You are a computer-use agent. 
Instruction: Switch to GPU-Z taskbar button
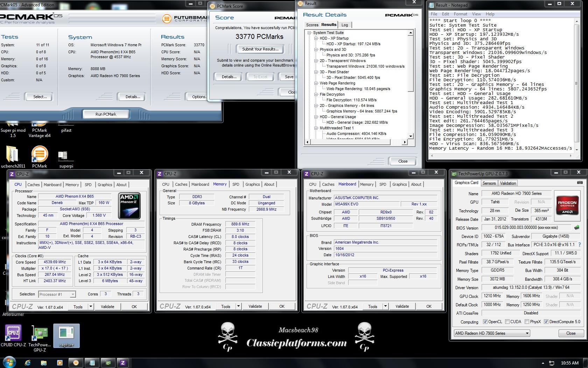[x=108, y=363]
